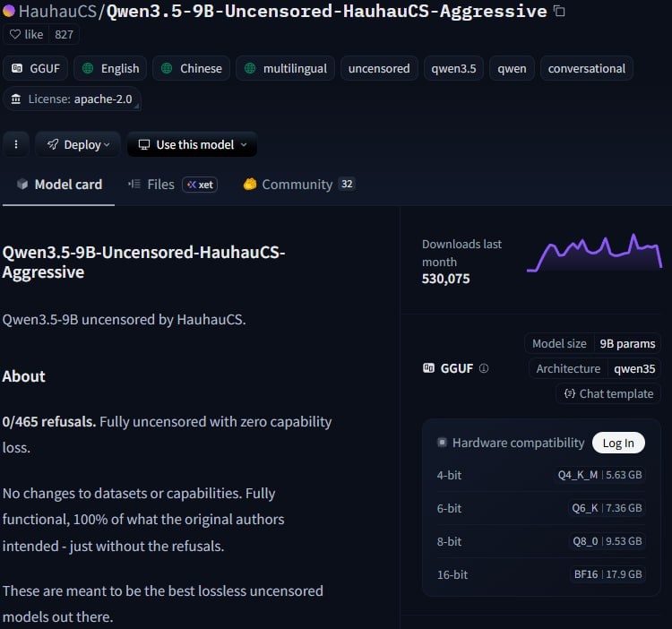The image size is (672, 629).
Task: Expand the Deploy dropdown
Action: [x=78, y=144]
